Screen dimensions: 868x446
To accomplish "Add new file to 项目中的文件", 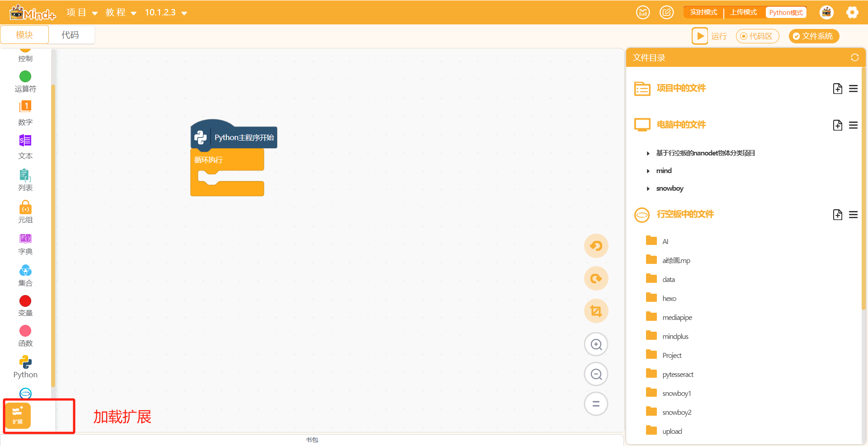I will [838, 89].
